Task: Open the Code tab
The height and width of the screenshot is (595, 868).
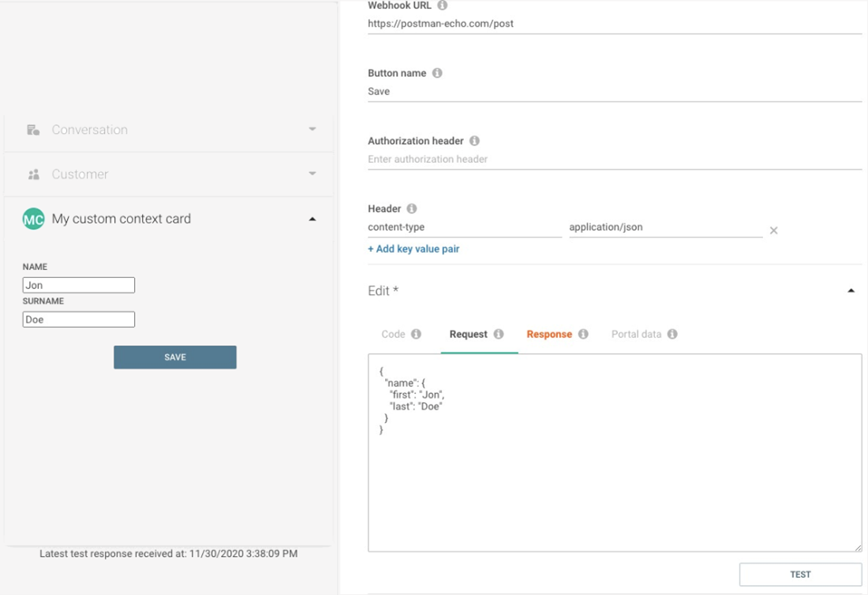Action: 393,335
